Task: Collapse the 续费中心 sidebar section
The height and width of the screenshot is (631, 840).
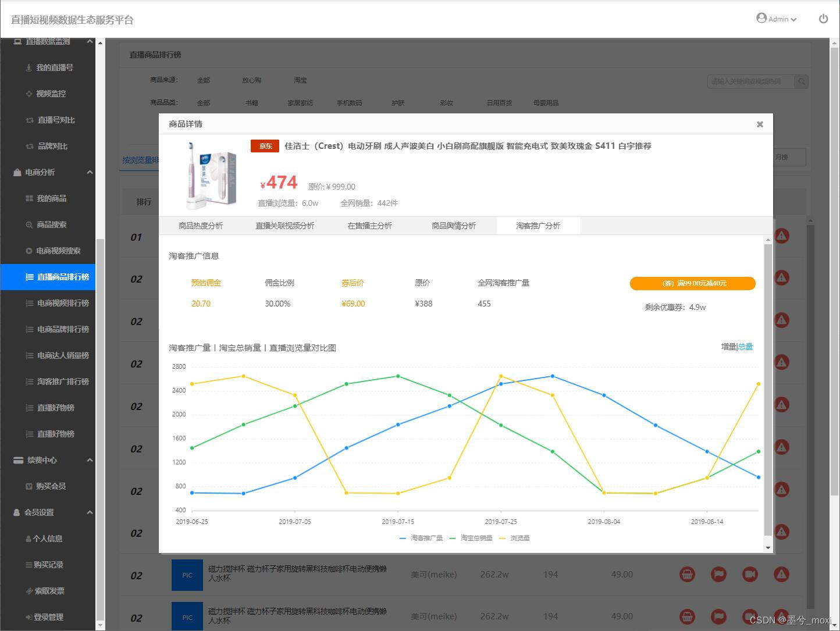Action: tap(90, 460)
